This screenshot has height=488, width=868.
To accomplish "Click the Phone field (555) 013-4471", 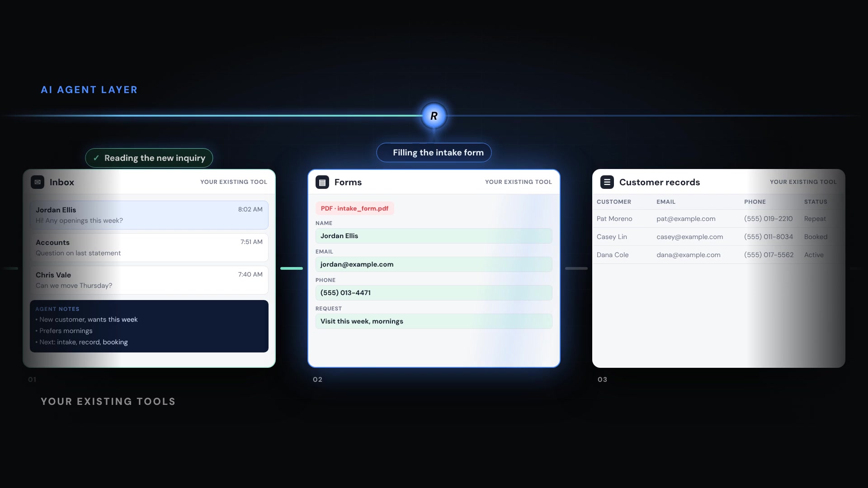I will pyautogui.click(x=434, y=293).
